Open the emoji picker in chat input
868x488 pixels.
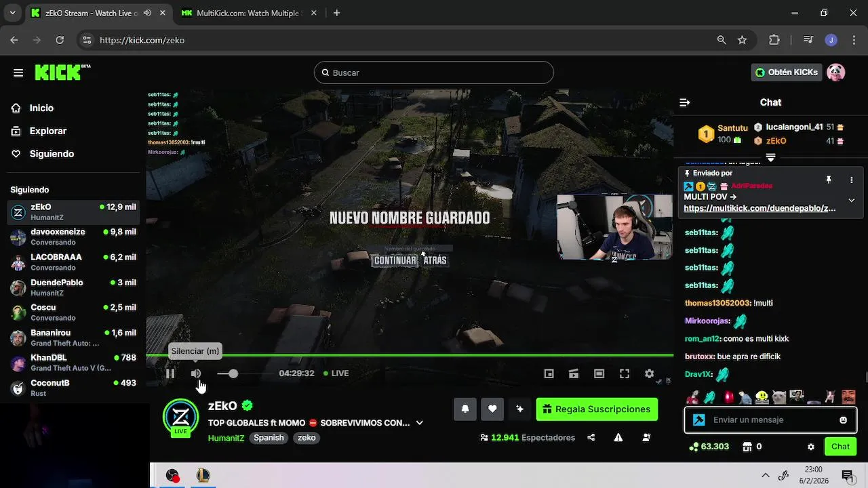click(844, 420)
